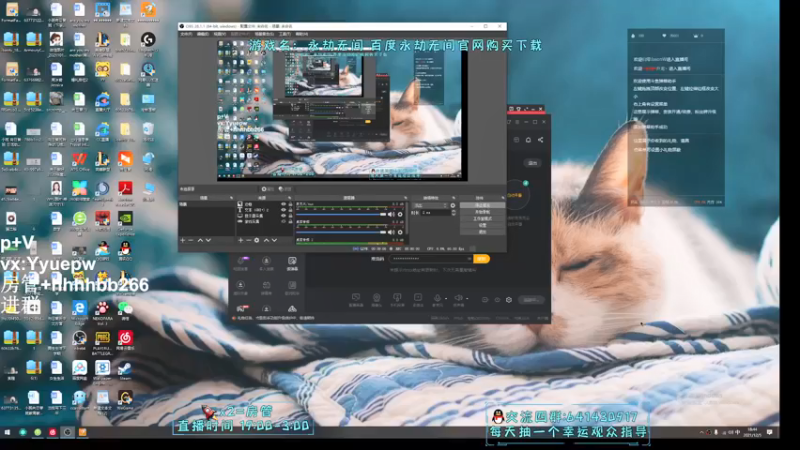Open NetEase Cloud Music desktop icon
800x450 pixels.
tap(125, 340)
